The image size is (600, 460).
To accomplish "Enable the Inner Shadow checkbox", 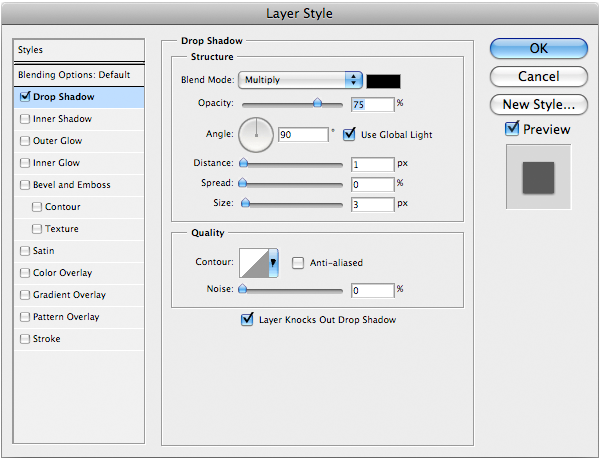I will click(x=25, y=119).
